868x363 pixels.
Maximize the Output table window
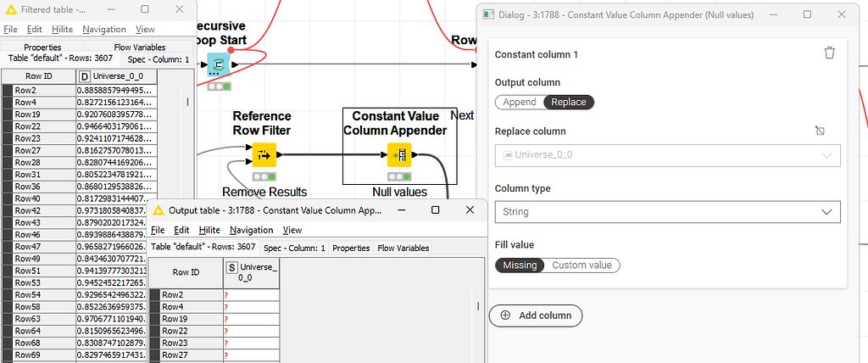click(x=435, y=210)
